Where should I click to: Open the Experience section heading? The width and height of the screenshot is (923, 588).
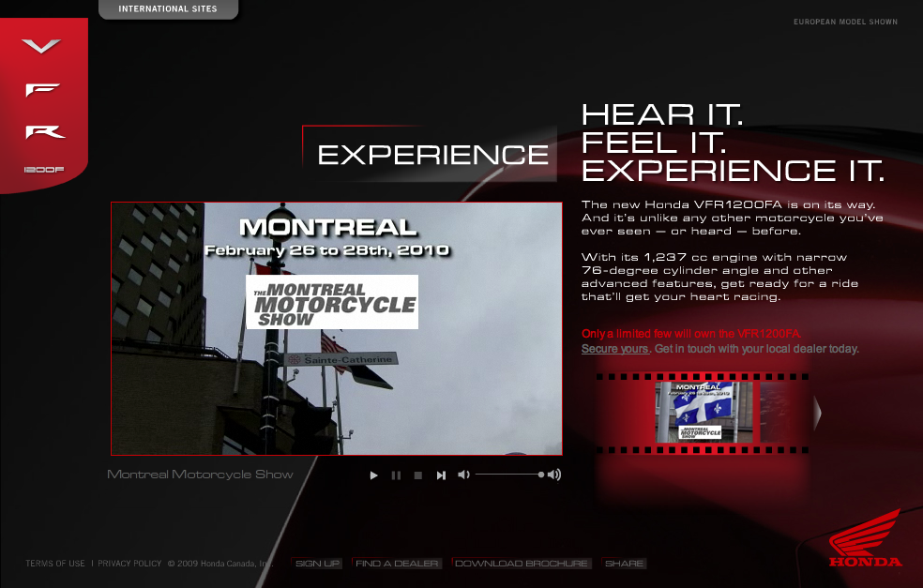pos(432,155)
